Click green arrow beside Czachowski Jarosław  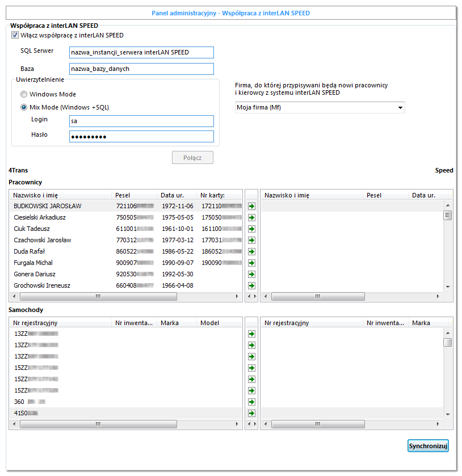click(251, 241)
